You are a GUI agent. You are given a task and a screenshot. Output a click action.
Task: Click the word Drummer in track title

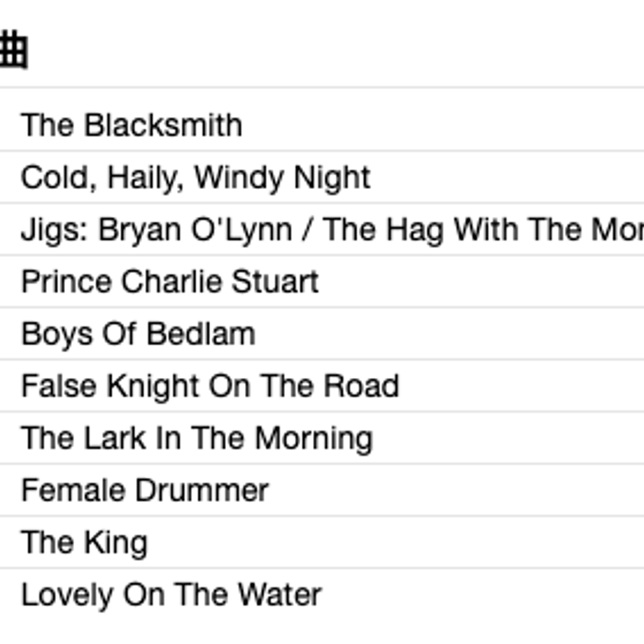pyautogui.click(x=202, y=491)
